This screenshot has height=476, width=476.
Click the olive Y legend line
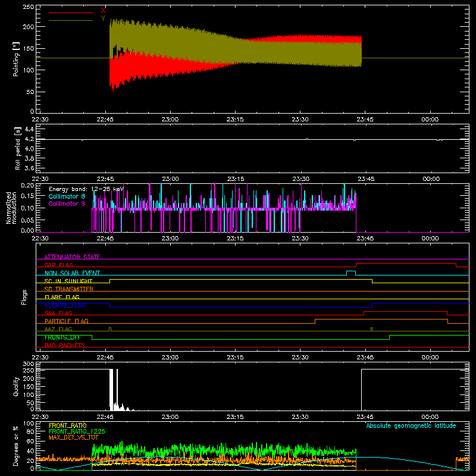pyautogui.click(x=71, y=21)
